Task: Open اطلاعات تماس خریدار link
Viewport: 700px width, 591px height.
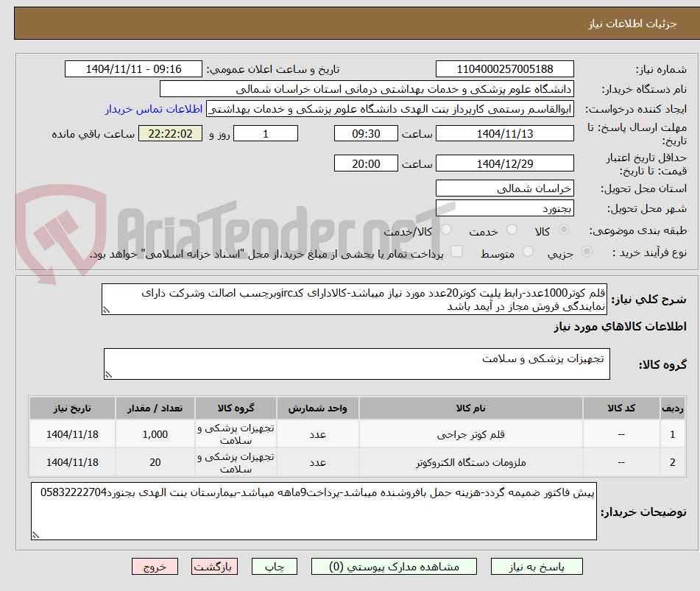Action: tap(154, 109)
